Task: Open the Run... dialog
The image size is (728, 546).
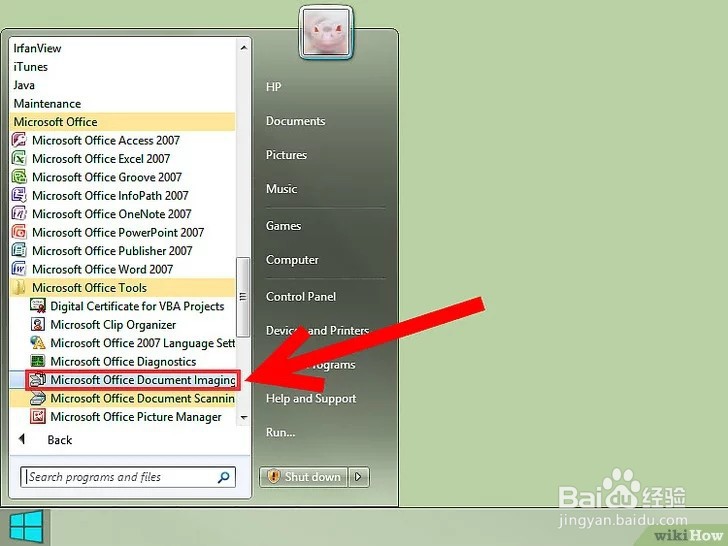Action: (280, 433)
